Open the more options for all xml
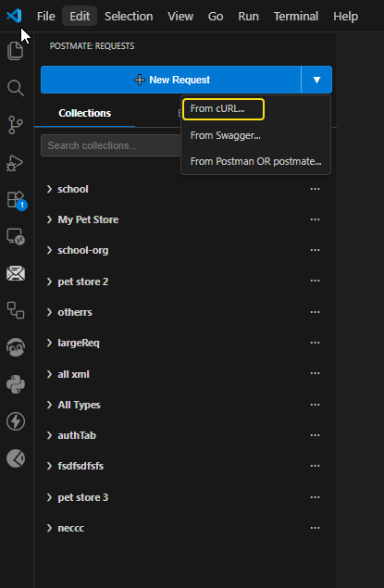Screen dimensions: 384x588 point(316,374)
